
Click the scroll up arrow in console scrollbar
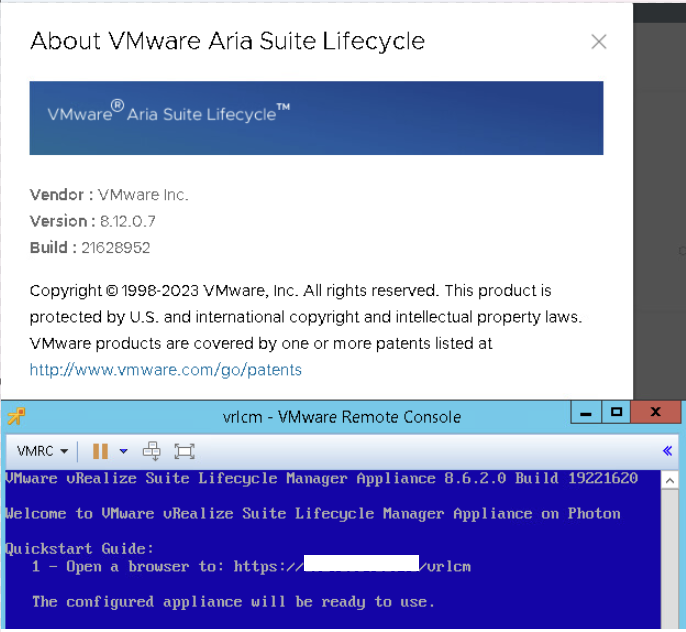coord(669,481)
